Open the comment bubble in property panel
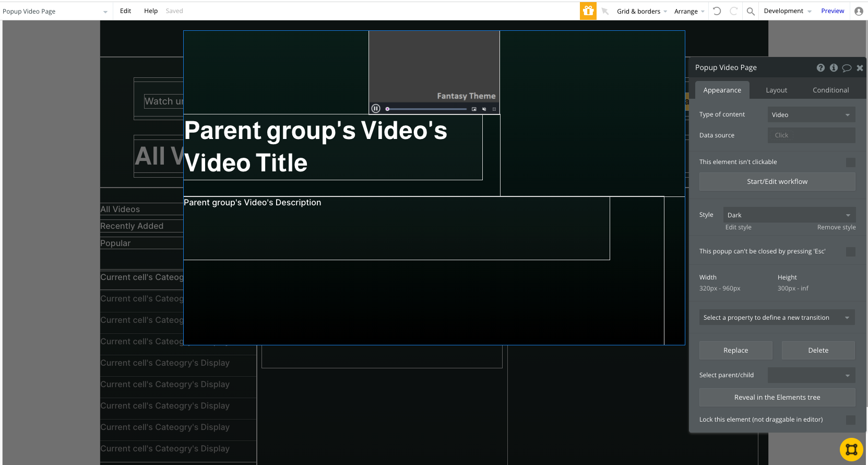This screenshot has height=465, width=868. pos(847,68)
